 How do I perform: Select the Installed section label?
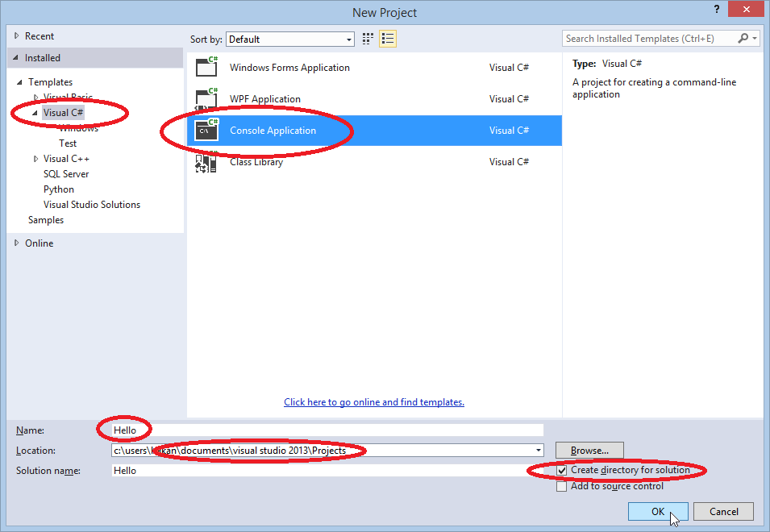43,58
